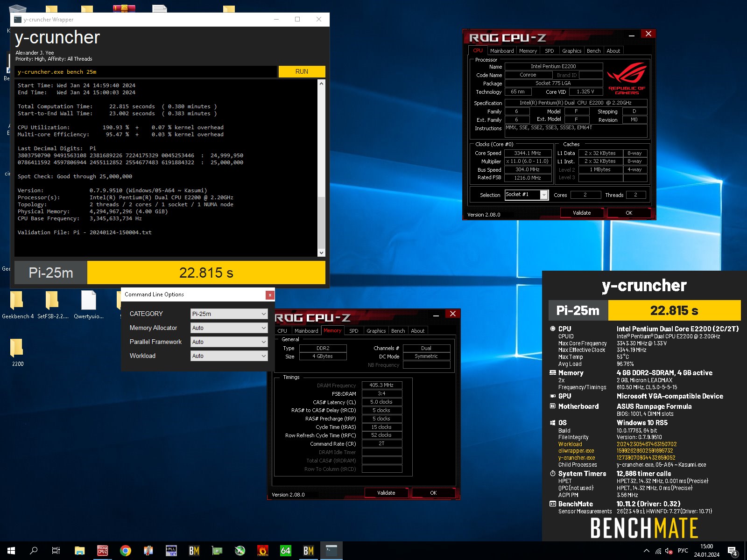This screenshot has height=560, width=747.
Task: Expand the Workload dropdown
Action: [x=229, y=356]
